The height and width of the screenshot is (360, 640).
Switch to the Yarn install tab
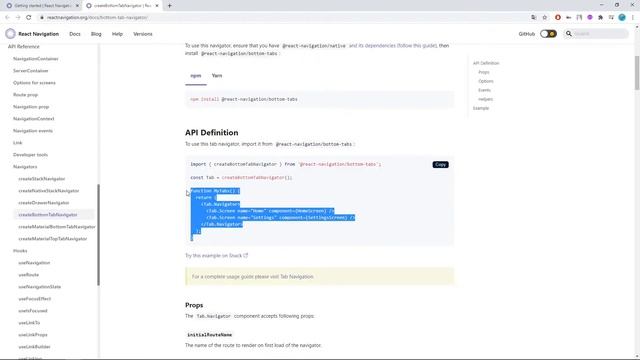coord(217,76)
